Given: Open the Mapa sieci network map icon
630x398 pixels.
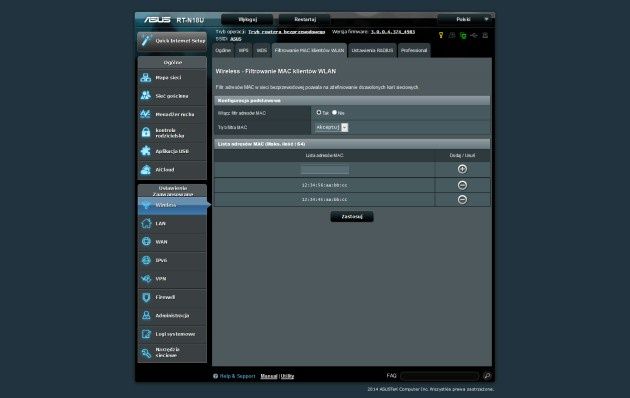Looking at the screenshot, I should 146,78.
